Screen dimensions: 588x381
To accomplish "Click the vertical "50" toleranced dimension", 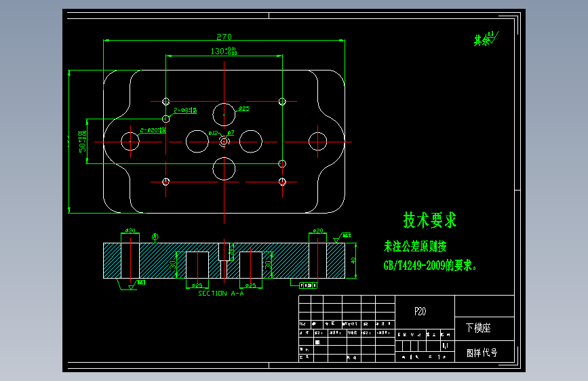I will 83,142.
